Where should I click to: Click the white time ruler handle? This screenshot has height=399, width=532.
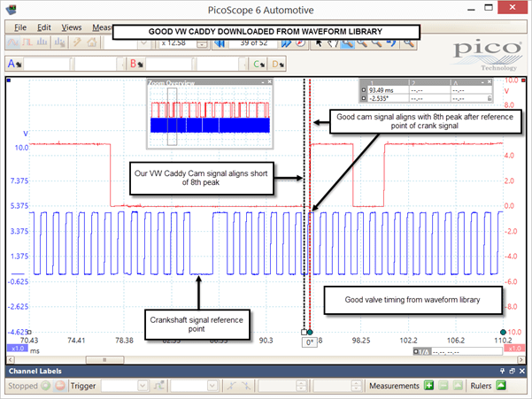click(x=304, y=332)
